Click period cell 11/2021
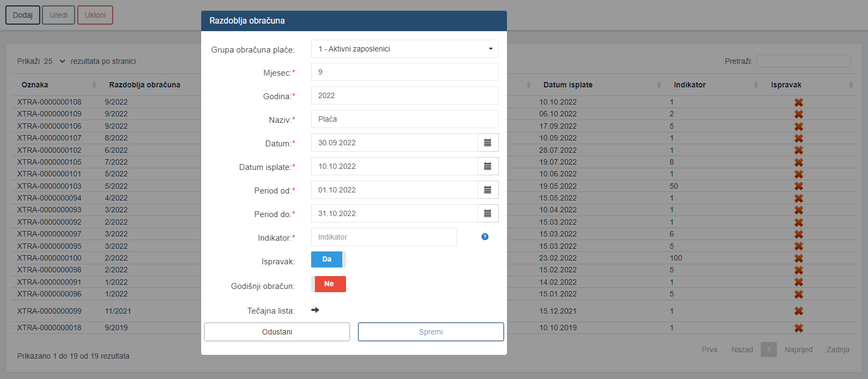The image size is (868, 379). 118,311
